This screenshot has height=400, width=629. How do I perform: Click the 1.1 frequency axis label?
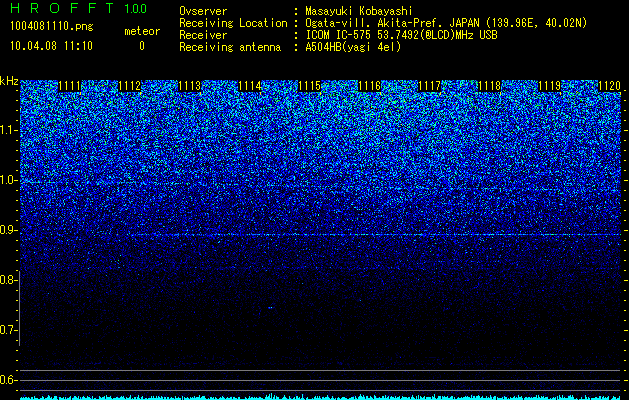pos(7,130)
